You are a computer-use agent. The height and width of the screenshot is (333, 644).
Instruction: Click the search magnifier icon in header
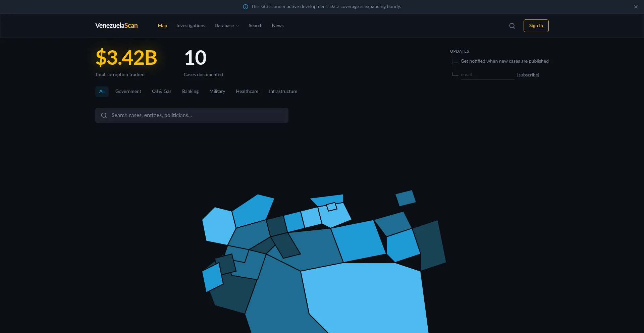click(x=512, y=26)
